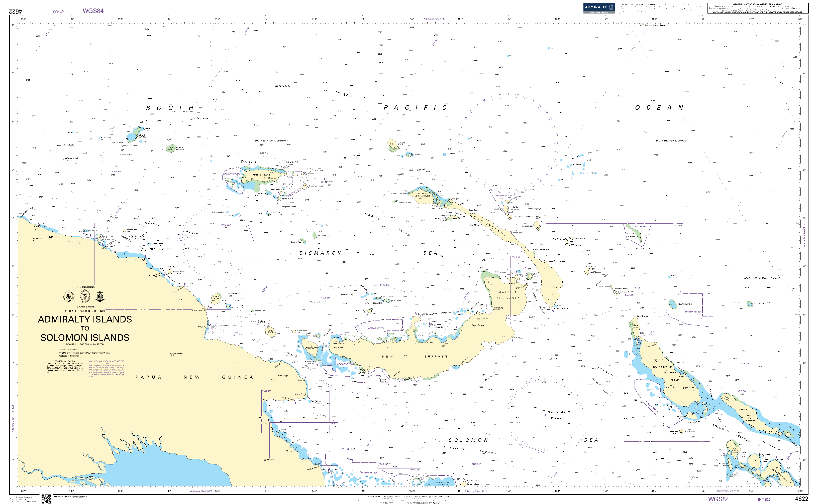Click the purple magnetic variation note

tap(107, 368)
